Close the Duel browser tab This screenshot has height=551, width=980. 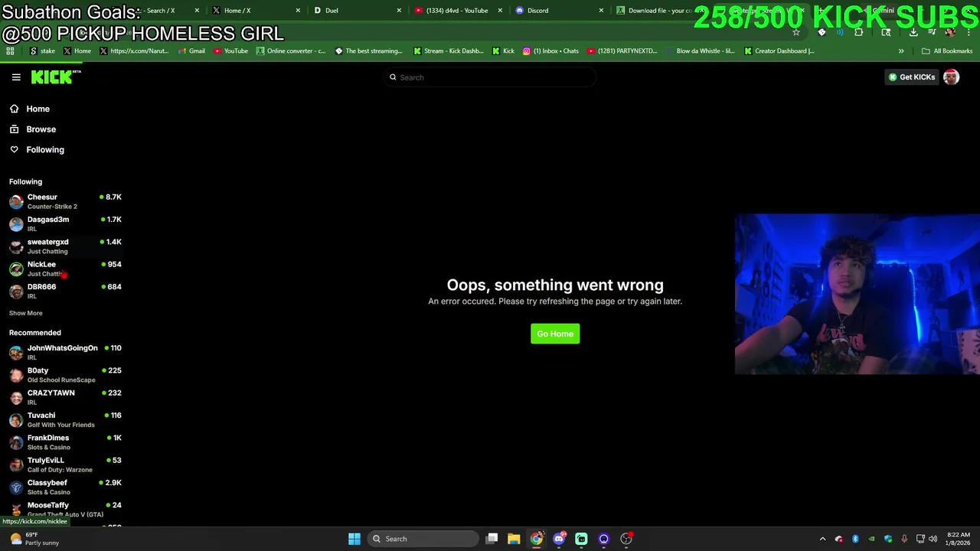399,11
